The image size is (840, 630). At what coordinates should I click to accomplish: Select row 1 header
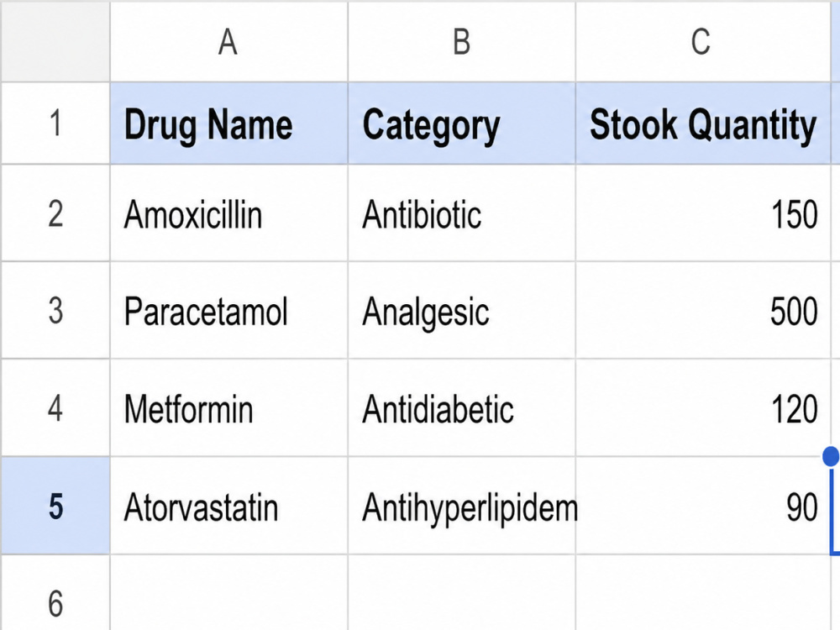coord(55,123)
